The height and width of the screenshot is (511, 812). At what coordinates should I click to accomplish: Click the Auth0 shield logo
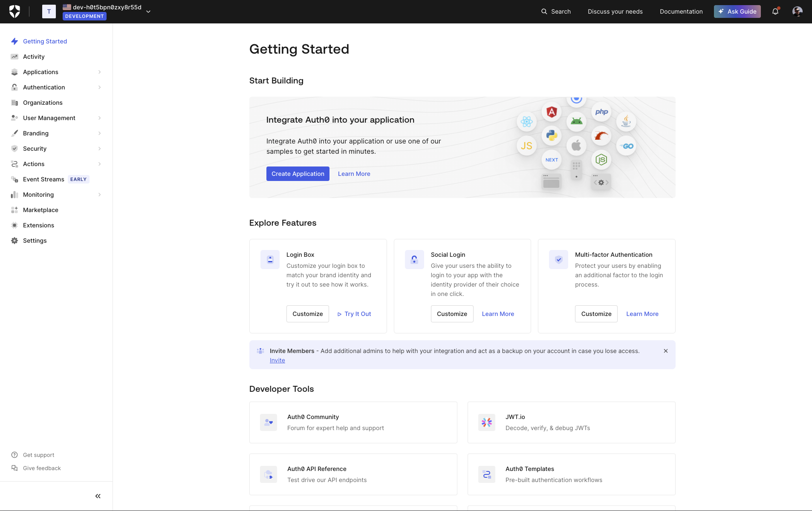[14, 11]
